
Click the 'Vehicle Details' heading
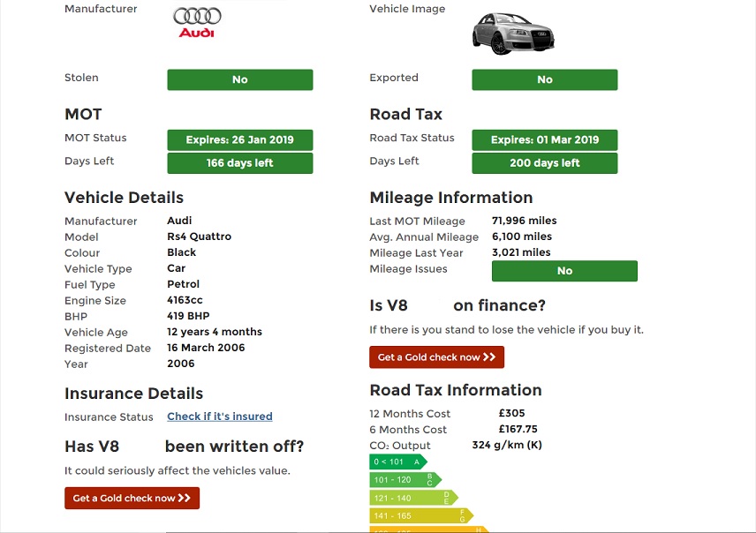point(124,198)
